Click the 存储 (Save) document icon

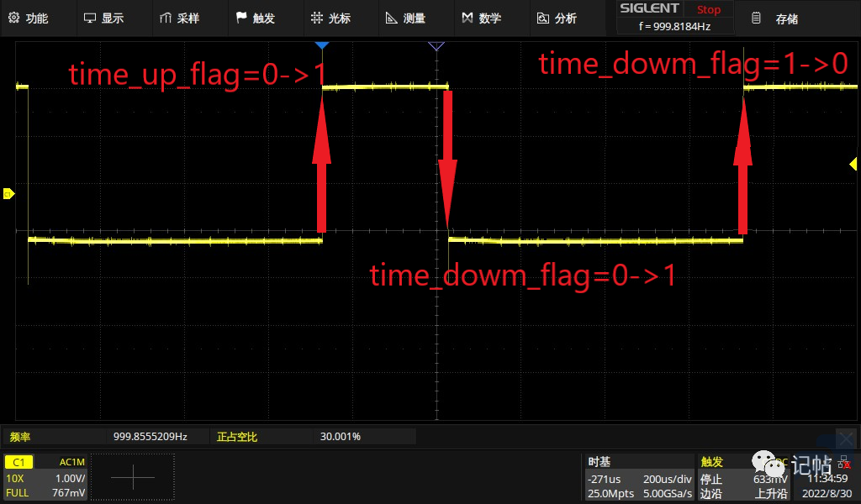click(757, 18)
